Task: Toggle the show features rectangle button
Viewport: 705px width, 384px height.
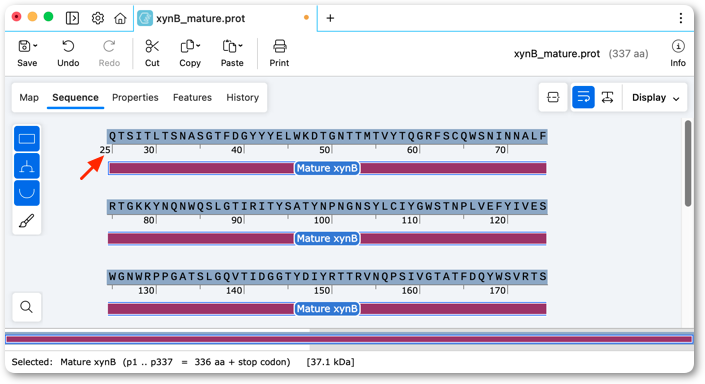Action: pos(27,138)
